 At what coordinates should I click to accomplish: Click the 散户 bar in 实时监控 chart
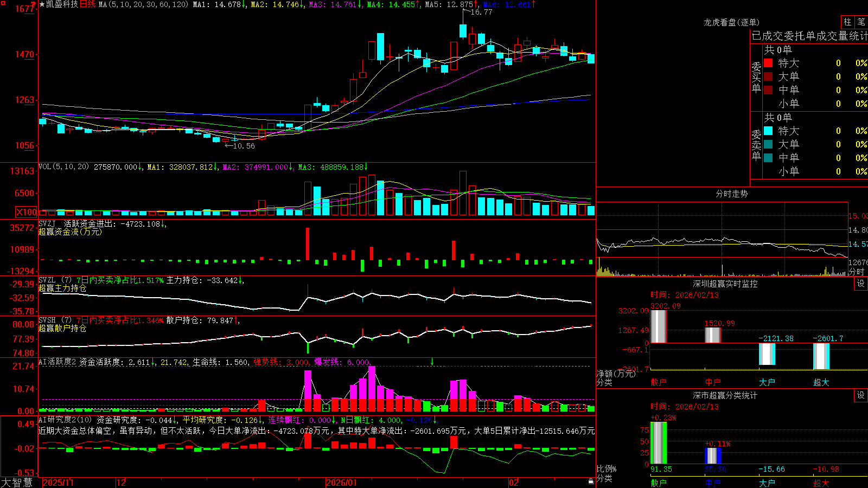[x=658, y=326]
